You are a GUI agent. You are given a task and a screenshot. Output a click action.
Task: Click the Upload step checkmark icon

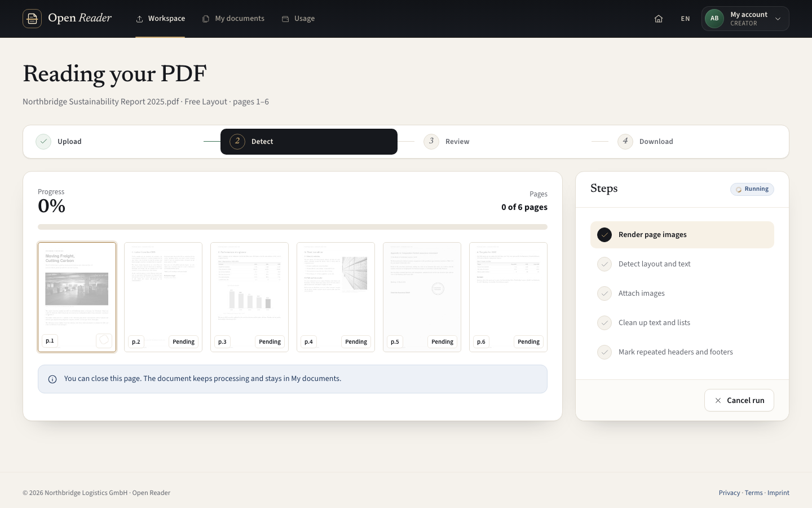point(43,142)
